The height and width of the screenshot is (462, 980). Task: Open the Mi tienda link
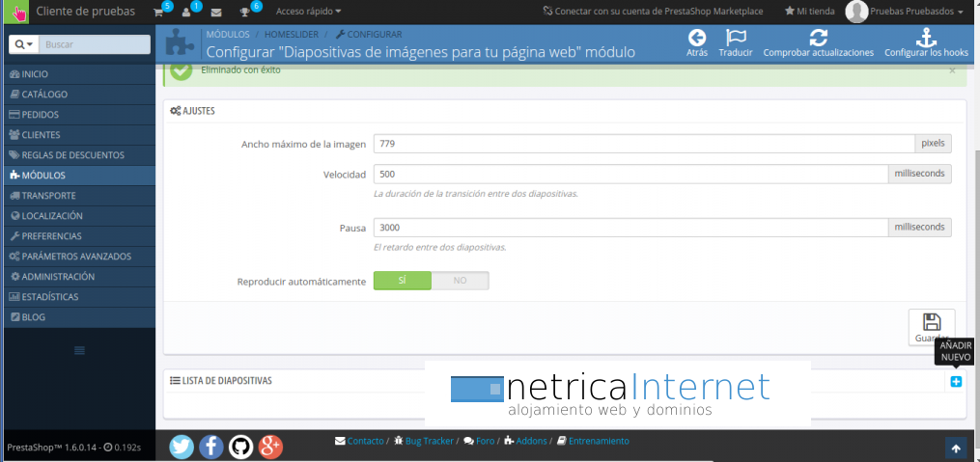809,12
